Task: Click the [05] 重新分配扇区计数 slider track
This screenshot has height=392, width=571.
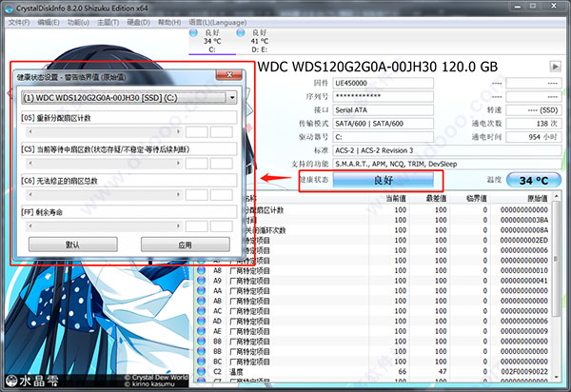Action: pyautogui.click(x=105, y=131)
